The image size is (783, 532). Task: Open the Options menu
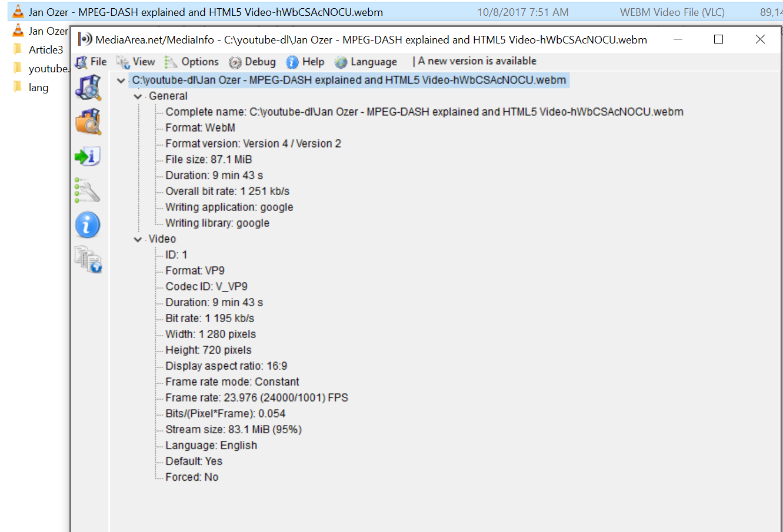pyautogui.click(x=191, y=61)
